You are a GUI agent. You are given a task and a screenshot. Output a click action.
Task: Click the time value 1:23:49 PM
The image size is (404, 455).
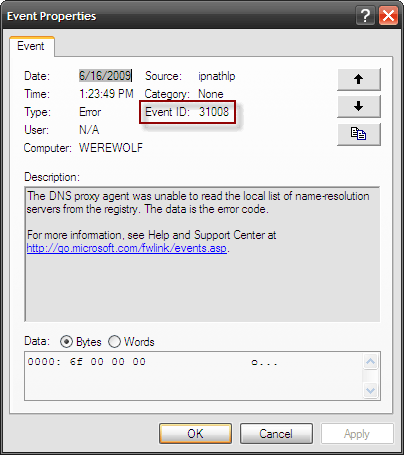[x=106, y=94]
